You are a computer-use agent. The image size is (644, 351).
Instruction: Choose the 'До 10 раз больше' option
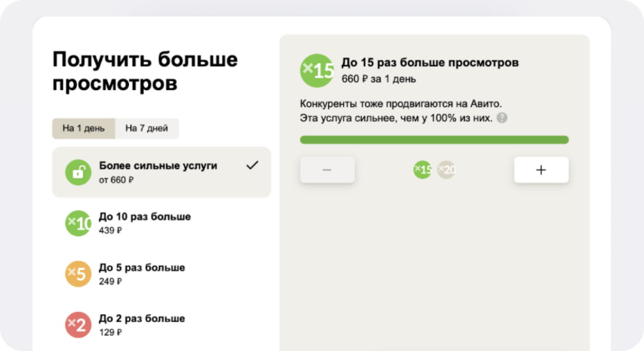click(162, 223)
